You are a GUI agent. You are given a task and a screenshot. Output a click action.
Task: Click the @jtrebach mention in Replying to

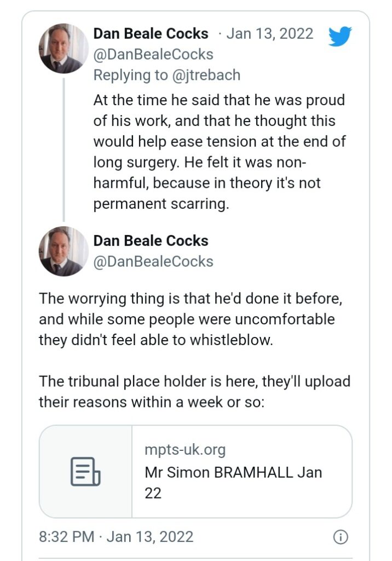[x=206, y=75]
